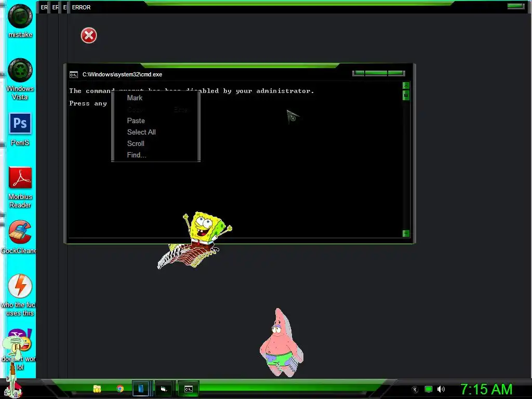This screenshot has width=532, height=399.
Task: Click the red X error icon
Action: tap(89, 35)
